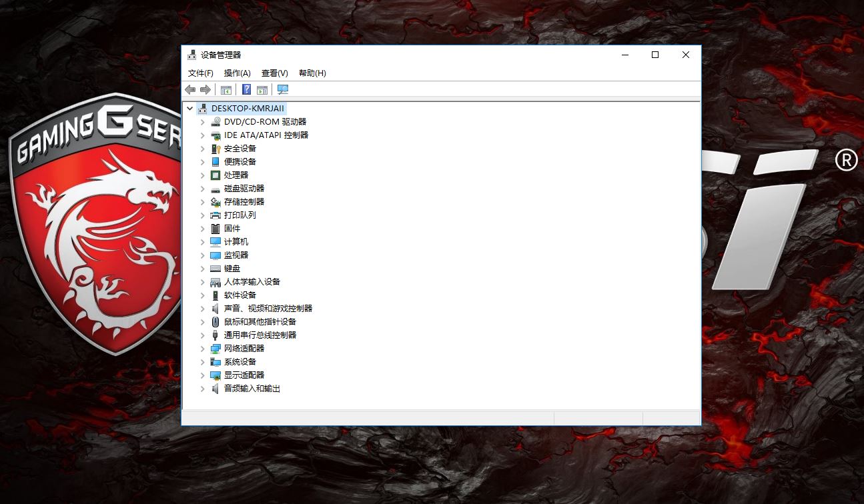Open the 查看(V) menu
Viewport: 864px width, 504px height.
275,73
